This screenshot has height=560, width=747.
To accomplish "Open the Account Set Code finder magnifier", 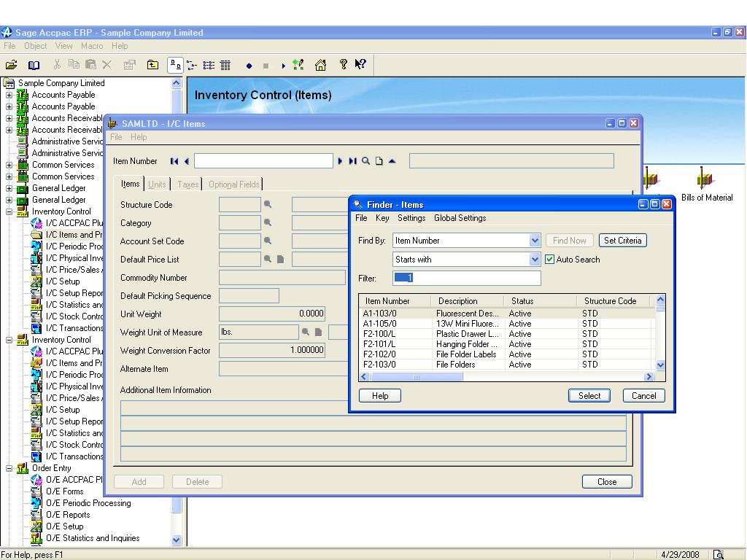I will pos(268,241).
